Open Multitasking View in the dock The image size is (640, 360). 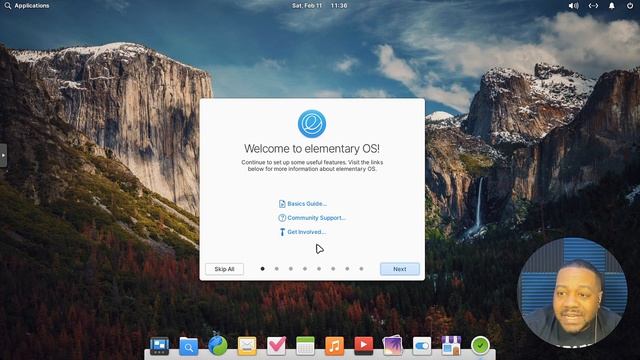[159, 346]
